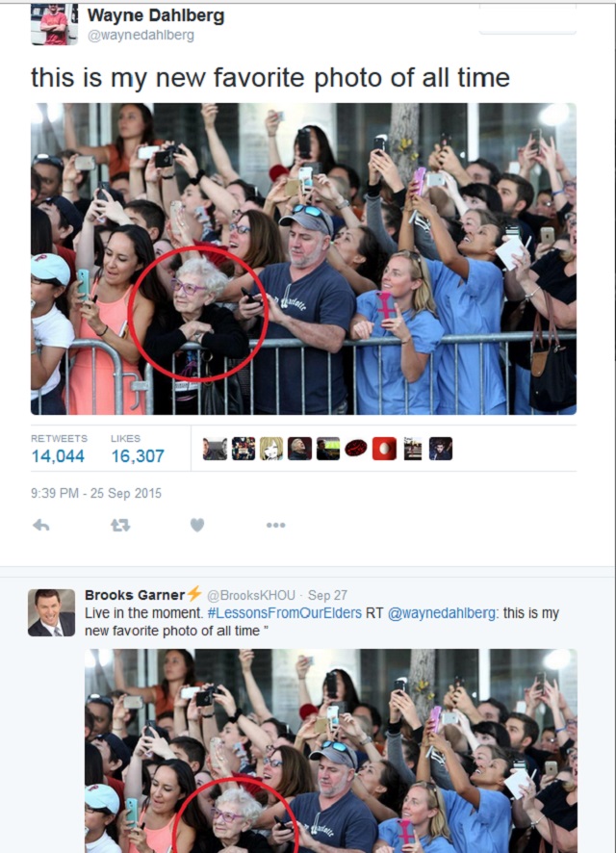
Task: Click the first liker avatar in row
Action: coord(215,449)
